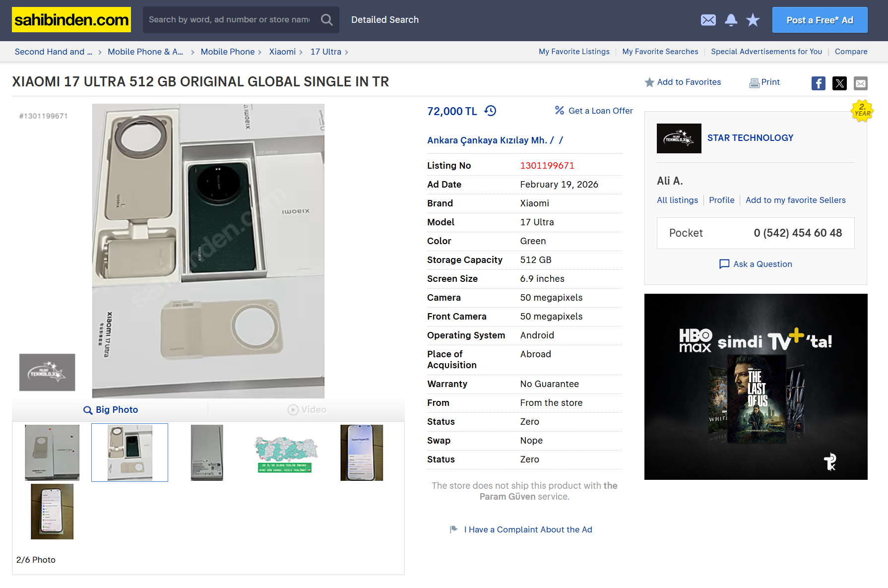The image size is (888, 588).
Task: Add seller to my favorite Sellers
Action: coord(795,200)
